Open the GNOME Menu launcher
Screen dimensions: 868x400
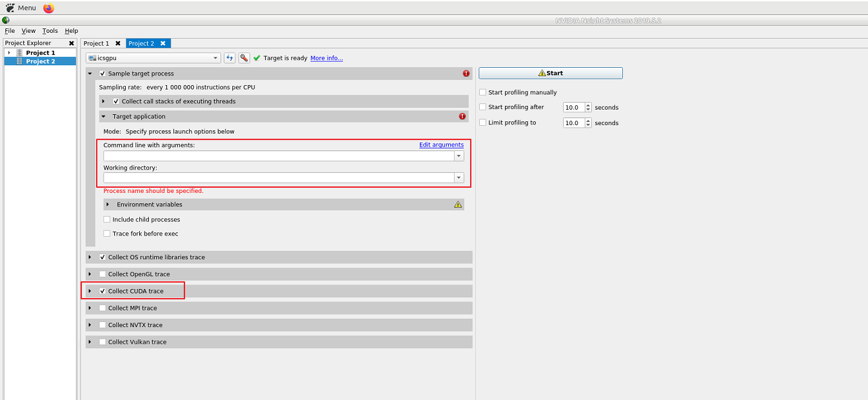[x=21, y=8]
